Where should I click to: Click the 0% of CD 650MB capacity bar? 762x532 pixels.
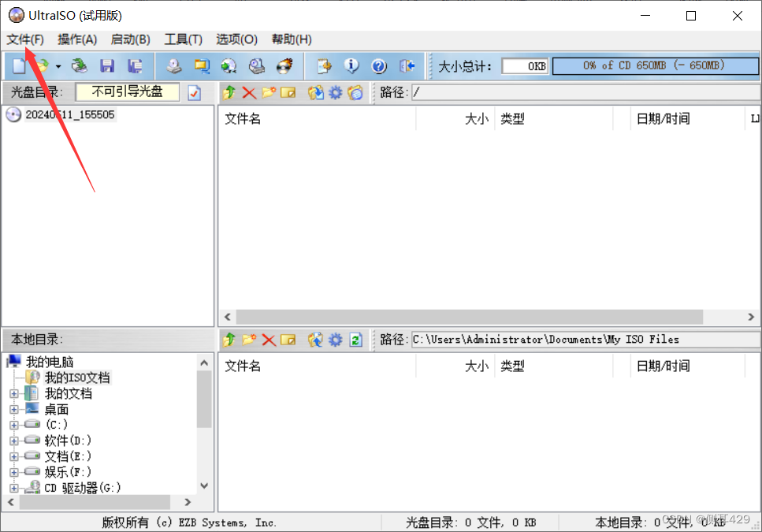pyautogui.click(x=655, y=65)
